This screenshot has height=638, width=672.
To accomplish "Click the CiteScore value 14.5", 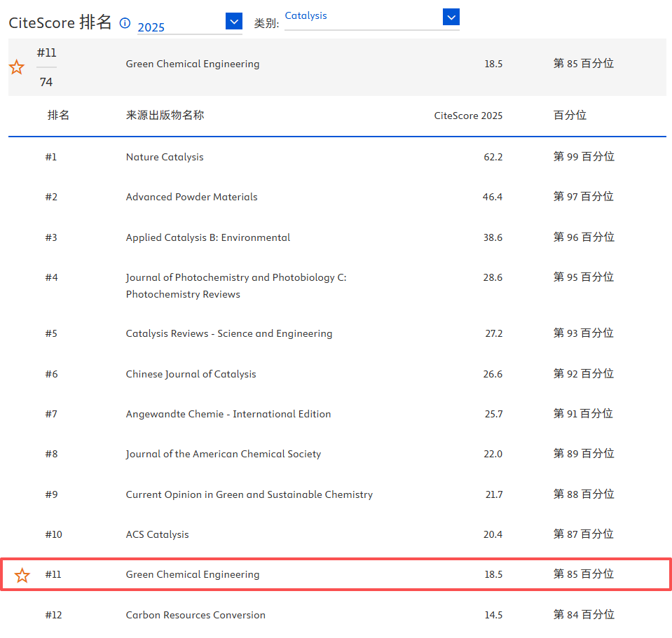I will [x=493, y=616].
